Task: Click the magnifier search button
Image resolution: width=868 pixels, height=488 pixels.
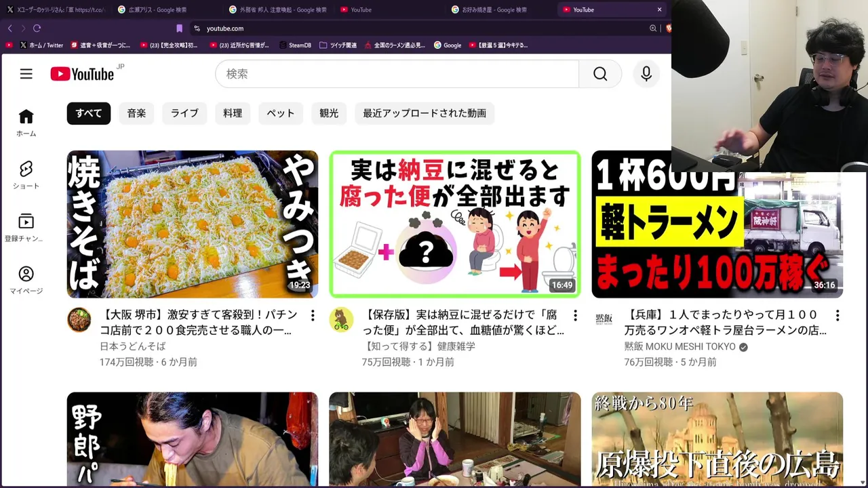Action: point(600,74)
